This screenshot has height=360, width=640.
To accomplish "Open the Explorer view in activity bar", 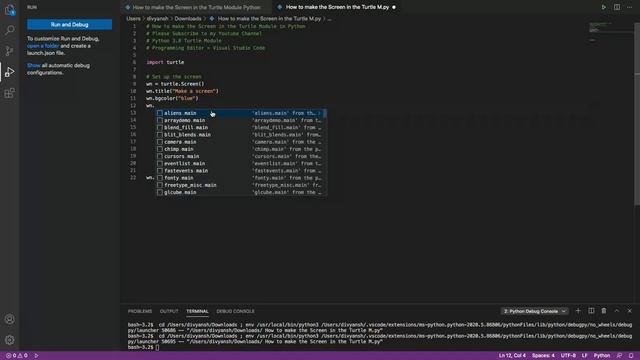I will (9, 10).
